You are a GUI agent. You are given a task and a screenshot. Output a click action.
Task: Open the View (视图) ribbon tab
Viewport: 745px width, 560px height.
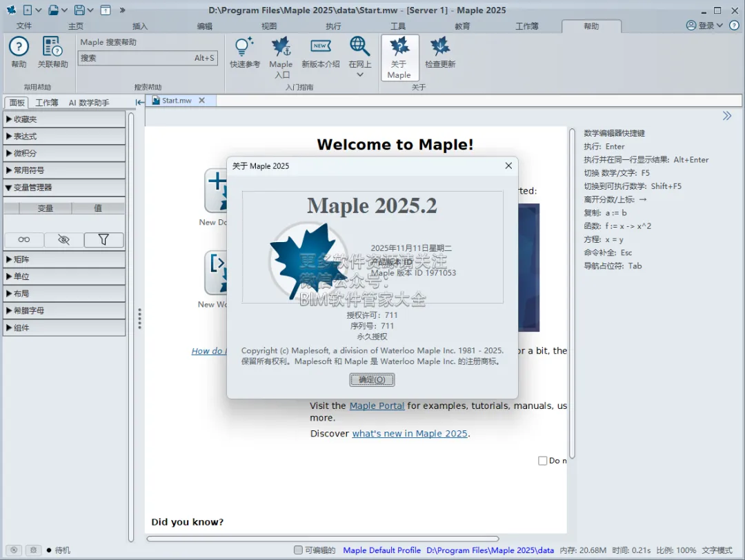pos(269,26)
